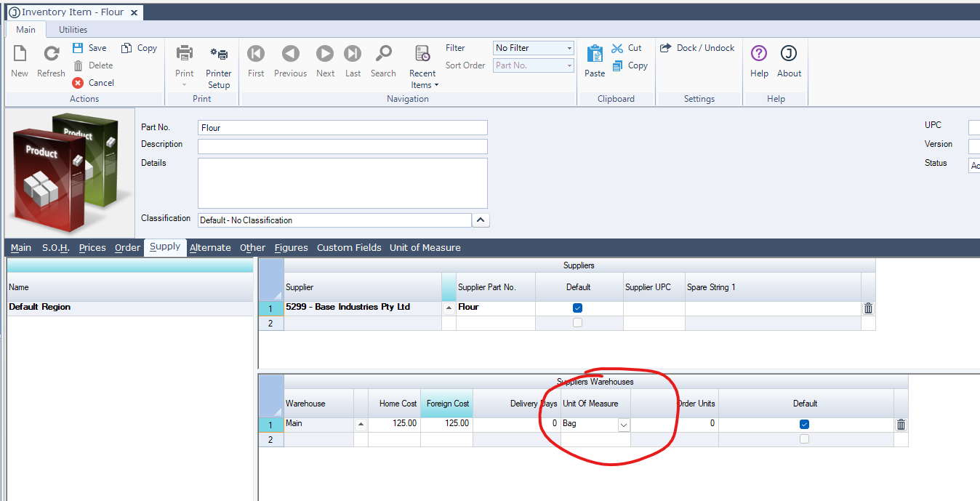This screenshot has width=980, height=501.
Task: Click the Paste clipboard icon
Action: pos(595,55)
